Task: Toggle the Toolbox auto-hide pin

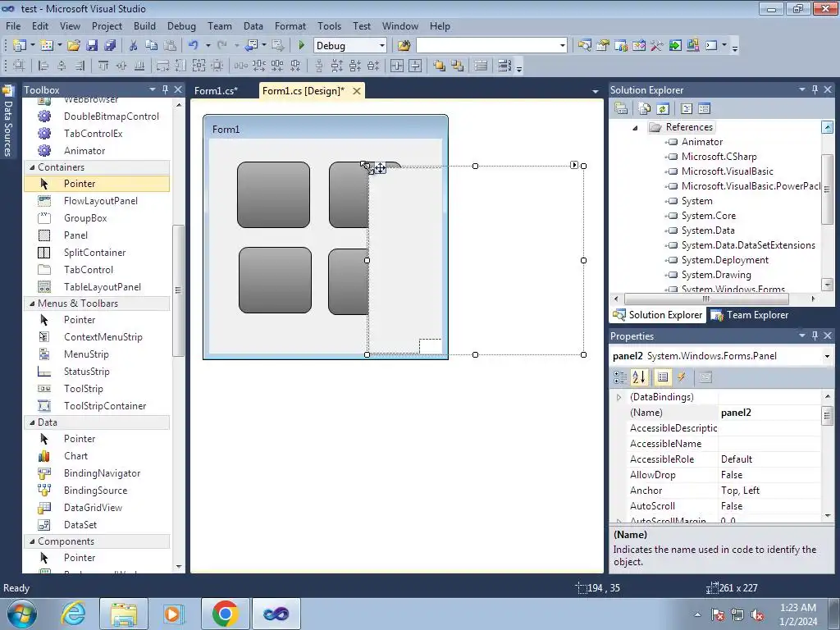Action: [165, 89]
